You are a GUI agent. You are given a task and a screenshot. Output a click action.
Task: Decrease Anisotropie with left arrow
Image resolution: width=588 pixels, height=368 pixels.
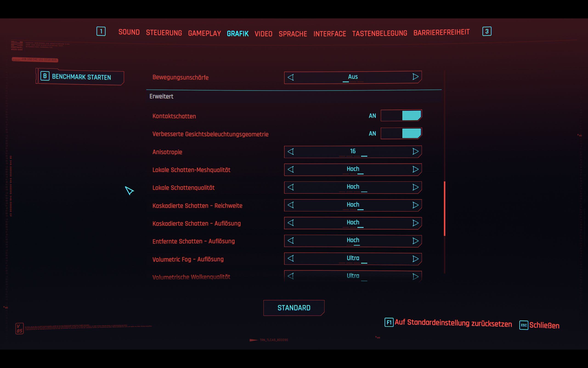(291, 152)
